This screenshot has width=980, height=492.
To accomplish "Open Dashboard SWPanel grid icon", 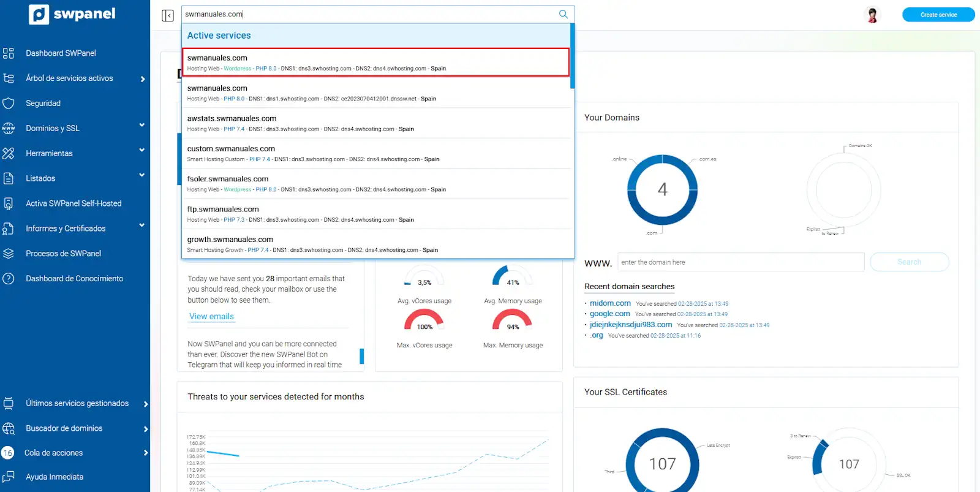I will (9, 53).
